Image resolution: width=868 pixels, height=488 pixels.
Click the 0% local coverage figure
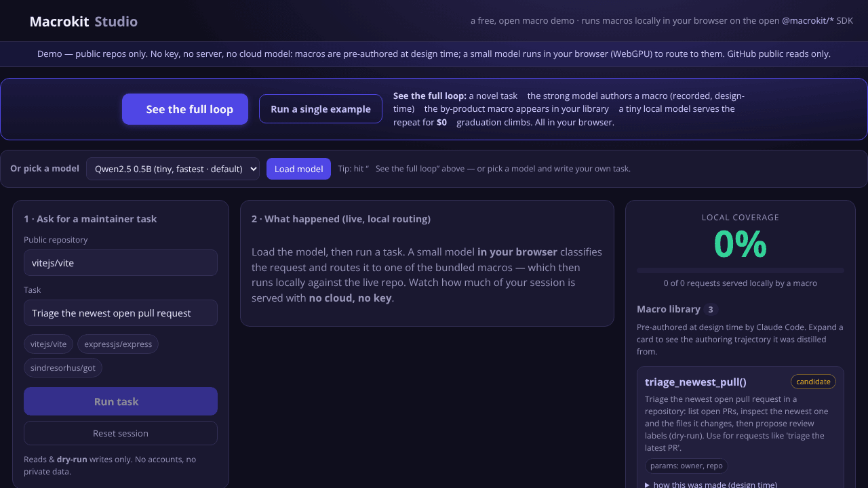click(741, 244)
